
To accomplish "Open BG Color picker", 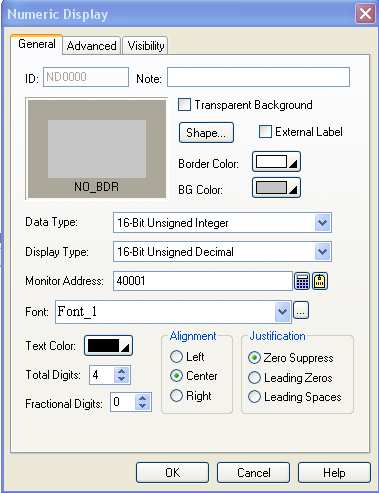I will point(276,188).
